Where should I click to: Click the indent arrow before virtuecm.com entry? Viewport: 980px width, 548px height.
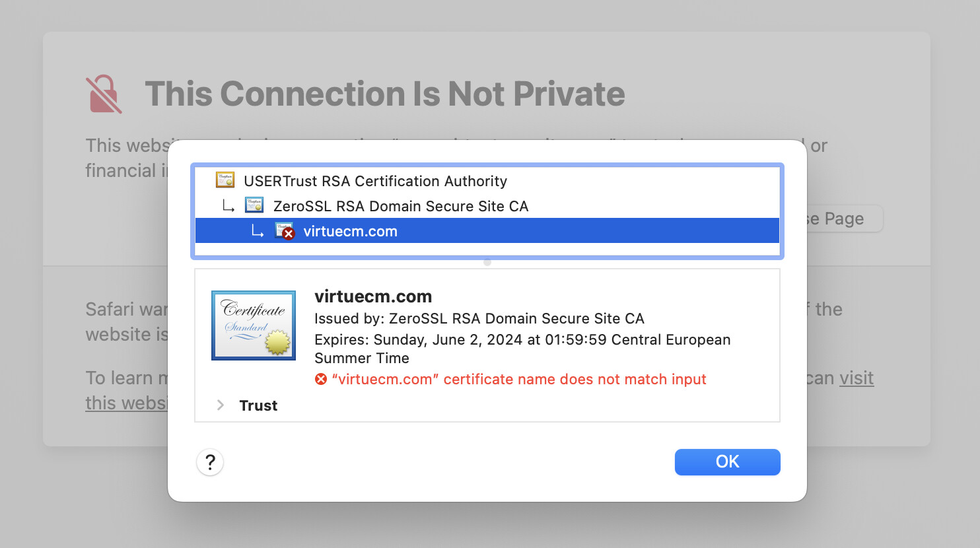[x=258, y=231]
